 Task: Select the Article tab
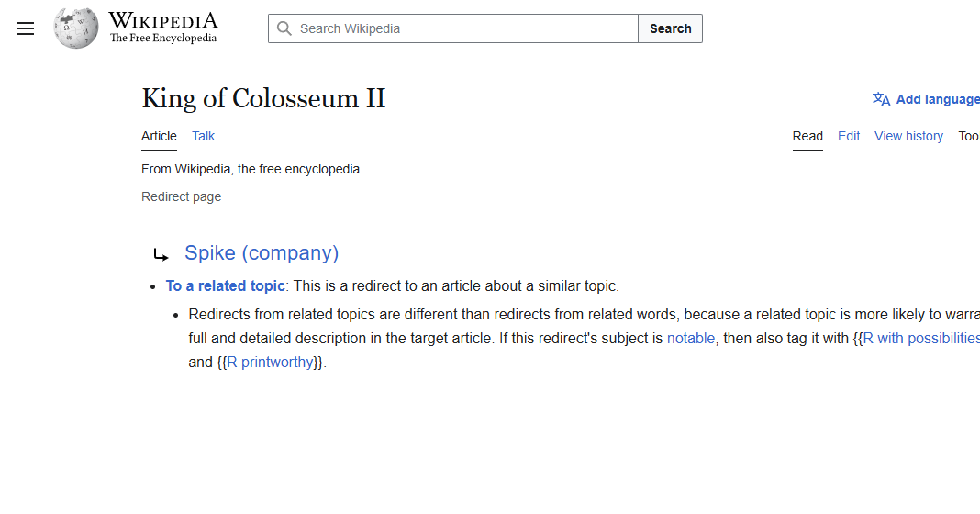tap(159, 136)
